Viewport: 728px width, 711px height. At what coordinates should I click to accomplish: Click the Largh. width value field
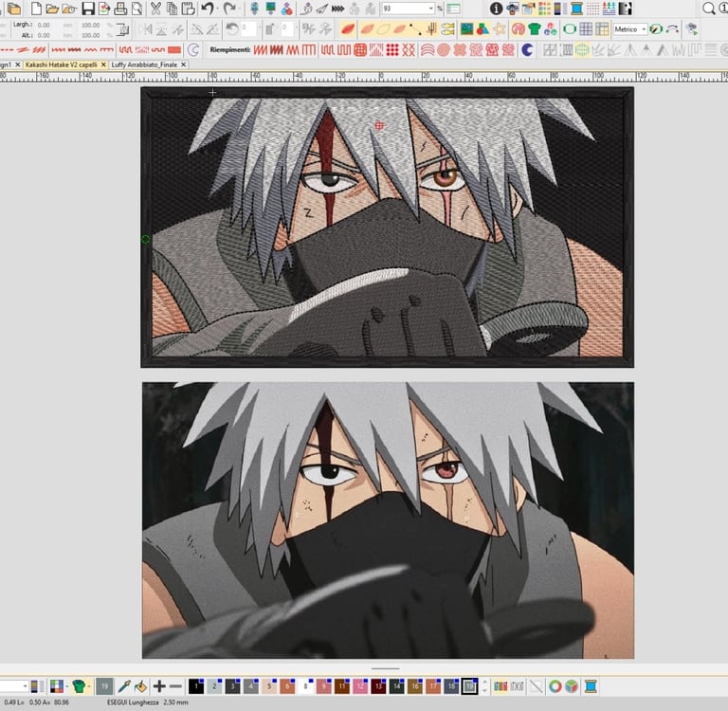(45, 25)
